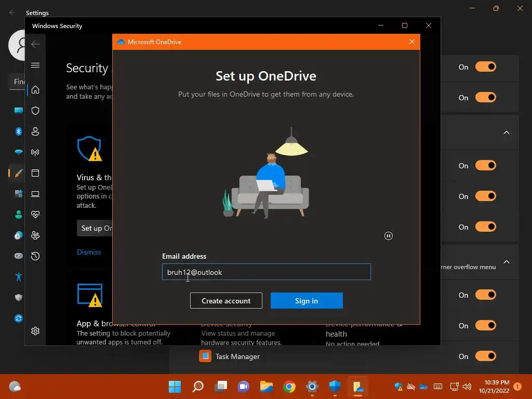Select Personalization paintbrush in Settings sidebar

(x=19, y=173)
